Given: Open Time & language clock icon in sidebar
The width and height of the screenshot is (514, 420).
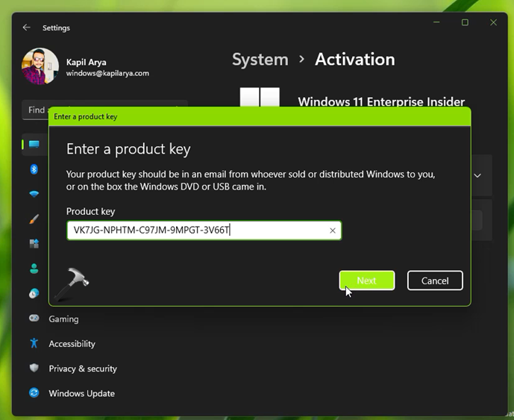Looking at the screenshot, I should (x=34, y=293).
